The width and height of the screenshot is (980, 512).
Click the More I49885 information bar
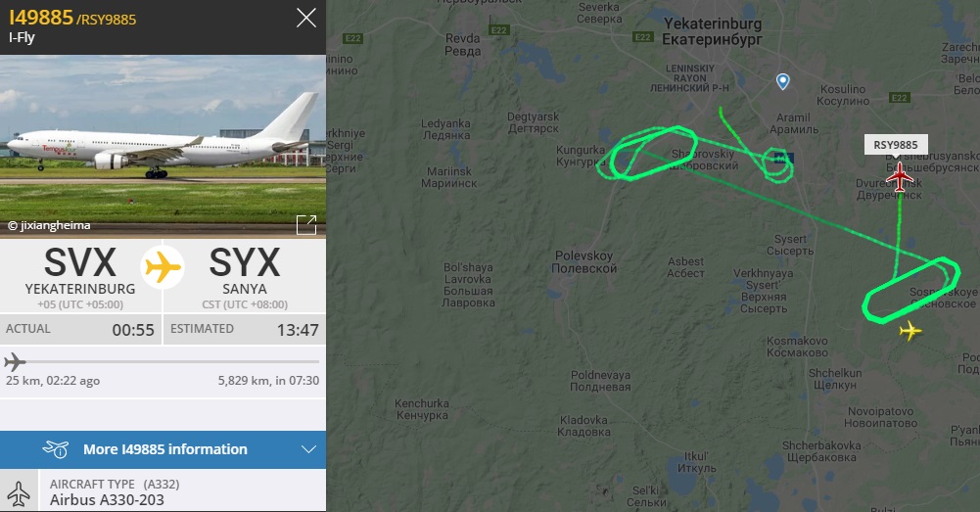point(163,449)
